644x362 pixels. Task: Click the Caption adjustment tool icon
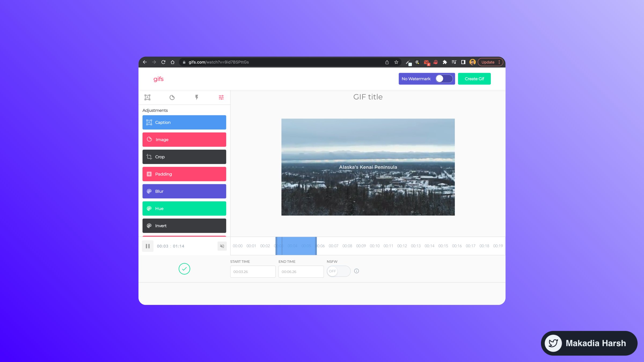click(x=149, y=123)
